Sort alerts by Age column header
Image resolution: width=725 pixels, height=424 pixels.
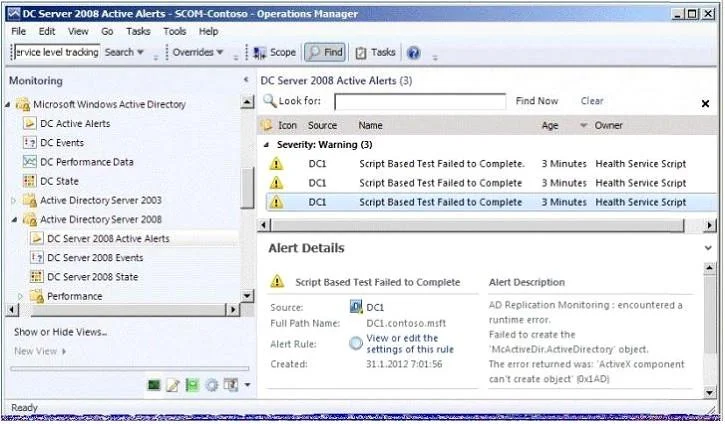tap(550, 125)
